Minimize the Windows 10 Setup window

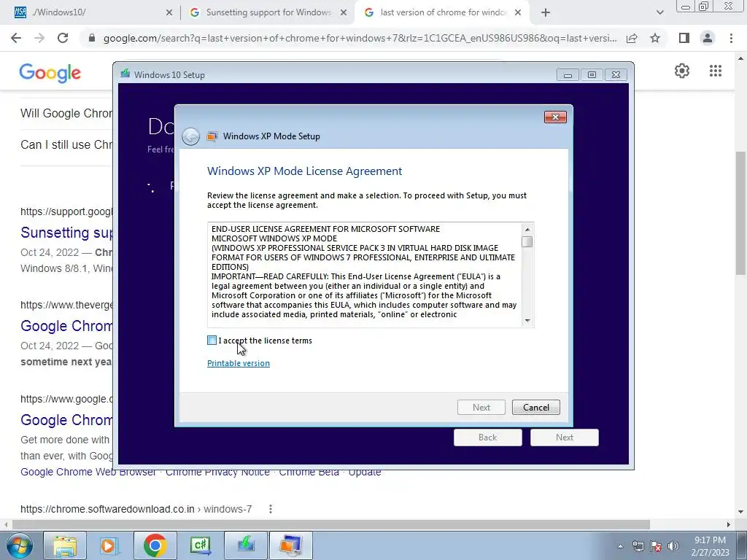click(568, 75)
